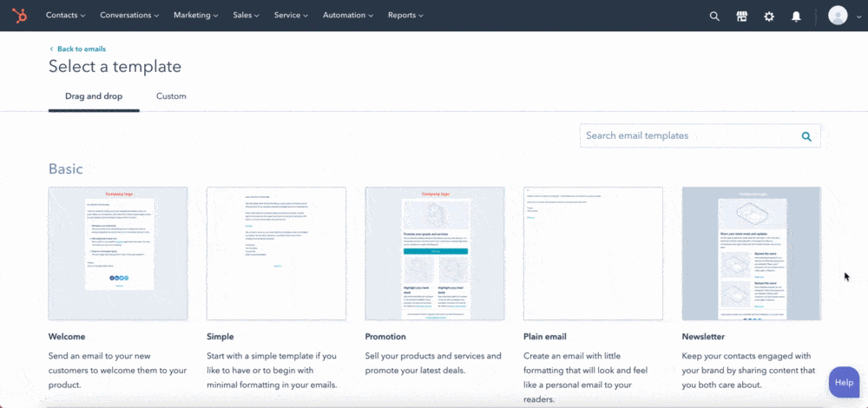Expand the Service menu
868x408 pixels.
291,16
